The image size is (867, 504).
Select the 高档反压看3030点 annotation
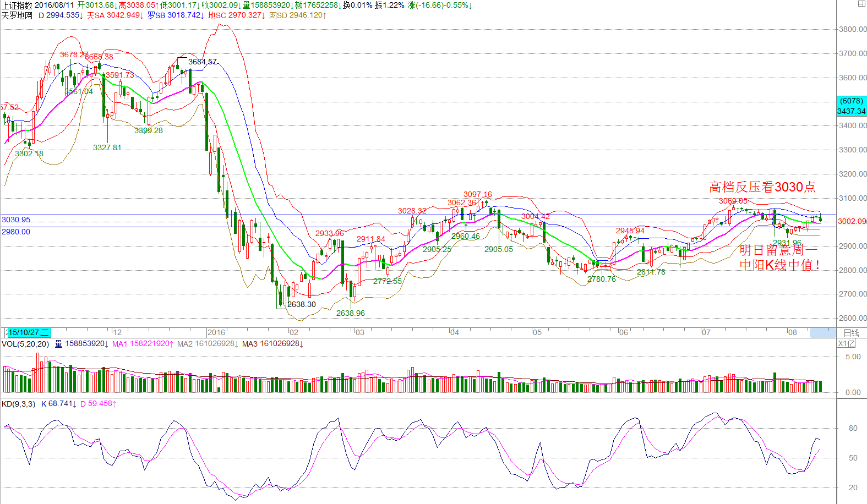click(762, 187)
